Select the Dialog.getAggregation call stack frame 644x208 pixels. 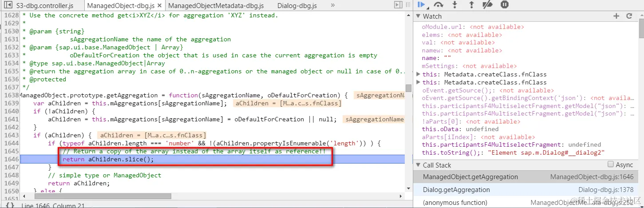[525, 190]
